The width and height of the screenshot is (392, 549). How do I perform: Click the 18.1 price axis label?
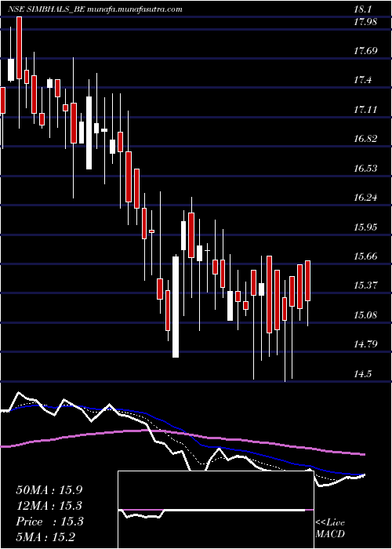point(364,9)
